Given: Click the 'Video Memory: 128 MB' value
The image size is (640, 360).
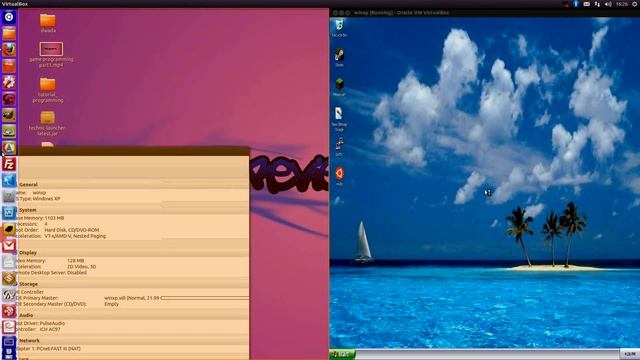Looking at the screenshot, I should [76, 260].
